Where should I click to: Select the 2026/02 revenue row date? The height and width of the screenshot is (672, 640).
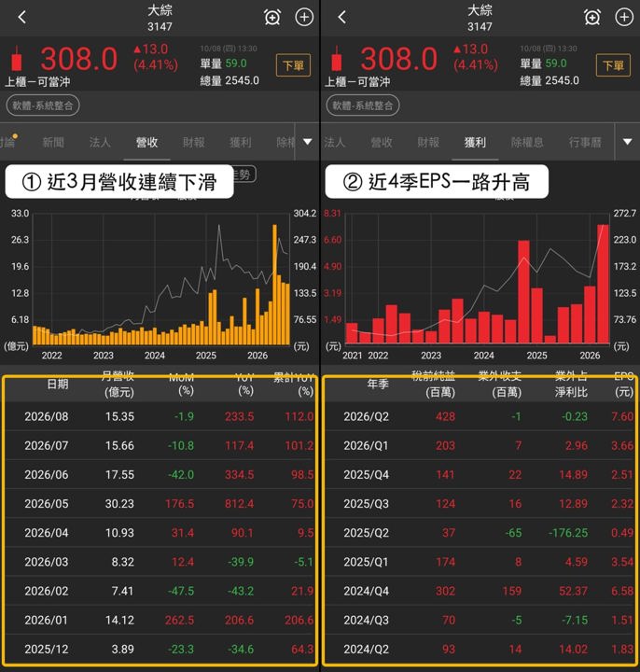47,591
